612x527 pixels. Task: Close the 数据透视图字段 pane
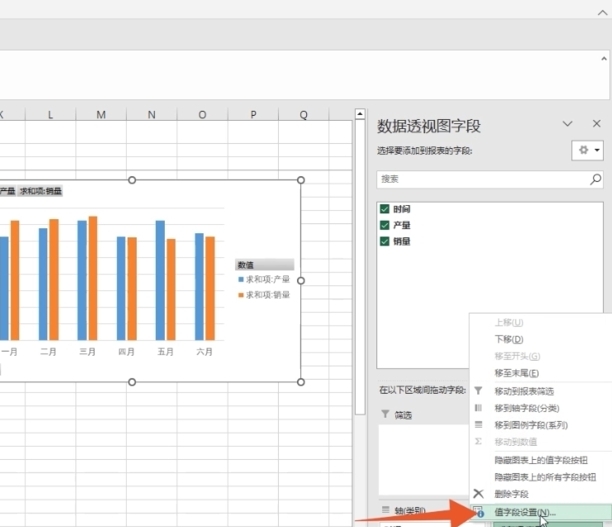click(x=596, y=125)
